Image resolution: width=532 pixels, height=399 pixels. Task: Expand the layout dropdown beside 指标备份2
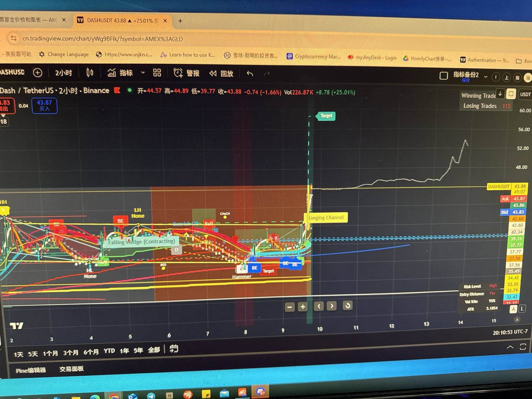coord(486,76)
